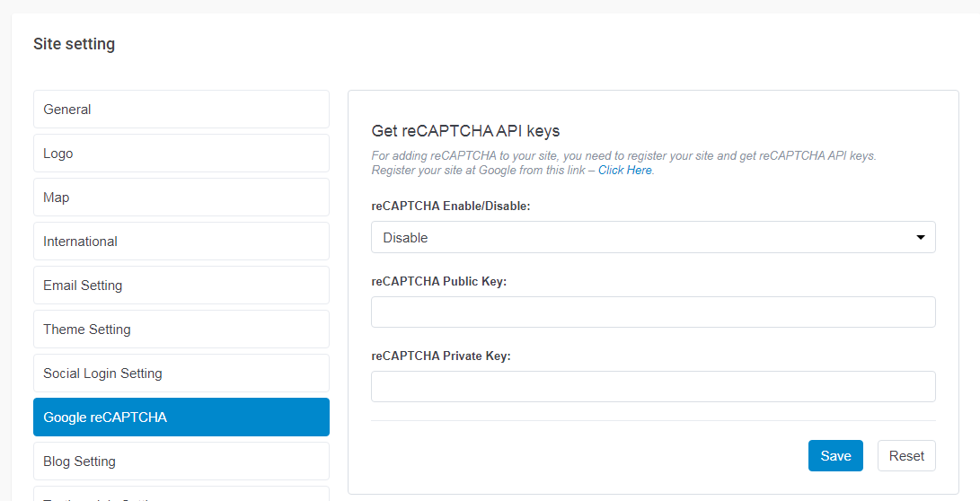Go to the International tab

181,242
